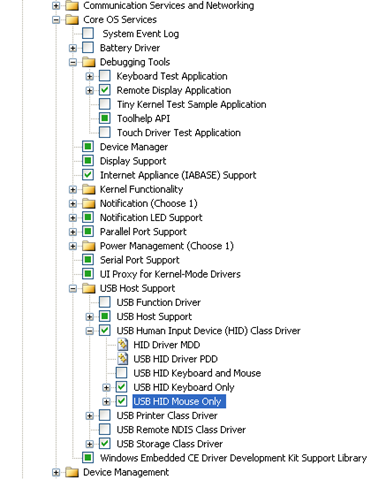Check USB Remote NDIS Class Driver checkbox
Image resolution: width=386 pixels, height=480 pixels.
(x=105, y=430)
